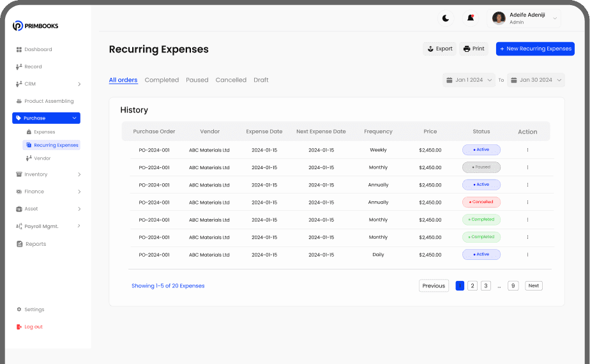Expand Asset submenu chevron
The height and width of the screenshot is (364, 590).
(x=79, y=209)
